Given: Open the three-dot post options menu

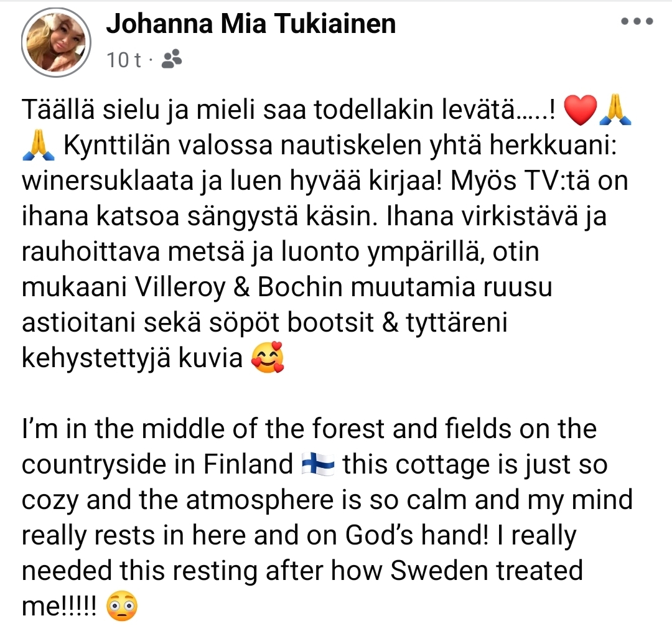Looking at the screenshot, I should [x=637, y=21].
